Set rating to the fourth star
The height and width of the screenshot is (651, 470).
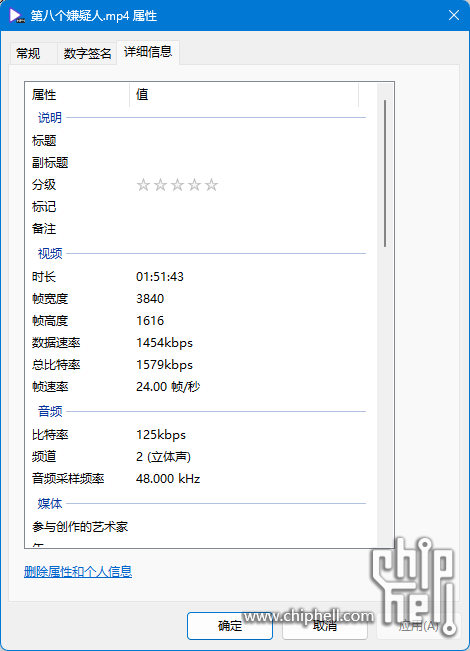194,185
